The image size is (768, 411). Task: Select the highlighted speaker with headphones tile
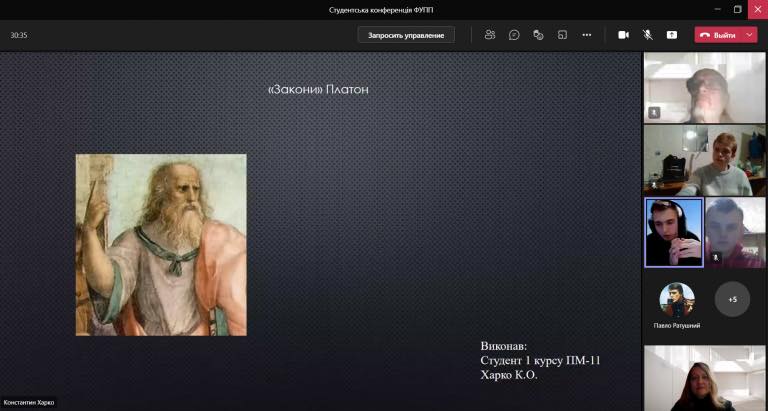[674, 233]
